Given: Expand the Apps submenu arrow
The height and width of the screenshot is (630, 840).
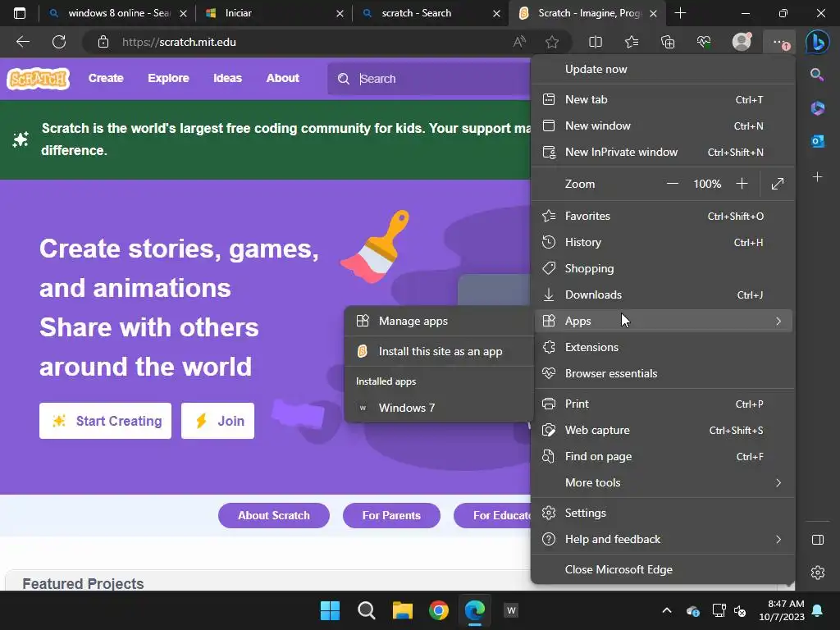Looking at the screenshot, I should tap(778, 321).
